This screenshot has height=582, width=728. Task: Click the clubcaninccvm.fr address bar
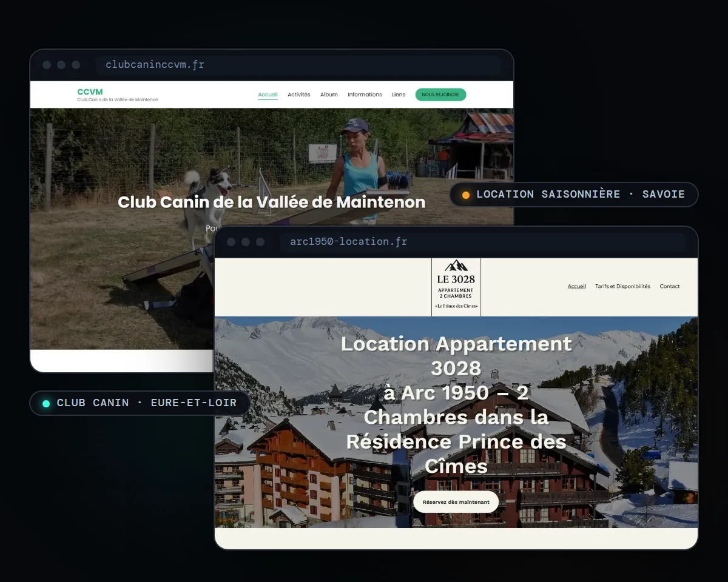click(x=298, y=65)
